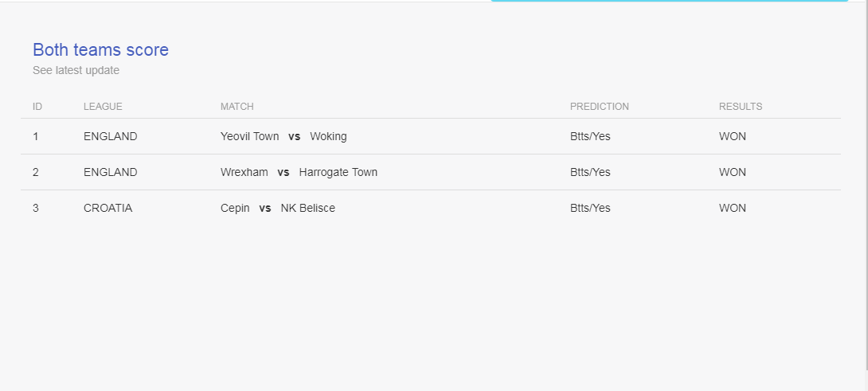The height and width of the screenshot is (391, 868).
Task: Click the blue bar at top edge
Action: pyautogui.click(x=669, y=1)
